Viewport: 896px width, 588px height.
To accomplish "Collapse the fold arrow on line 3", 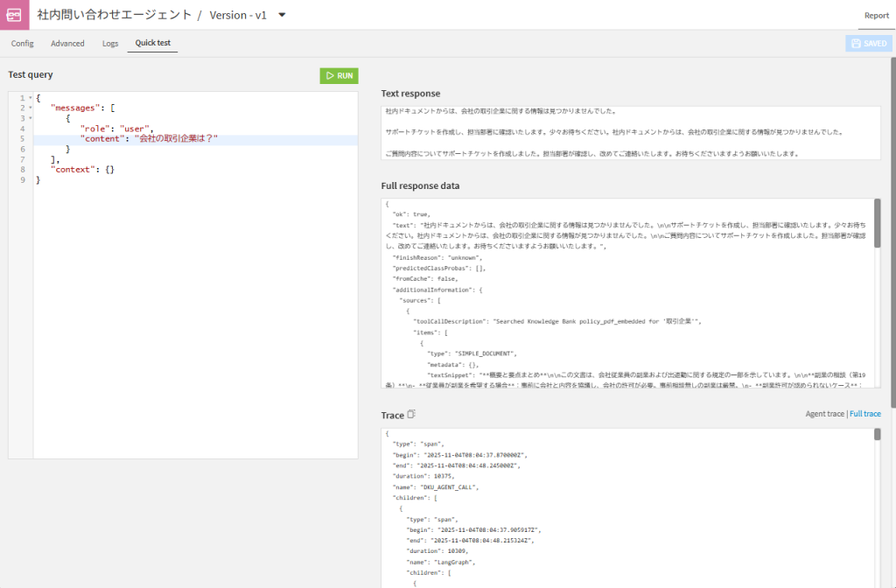I will pos(31,119).
